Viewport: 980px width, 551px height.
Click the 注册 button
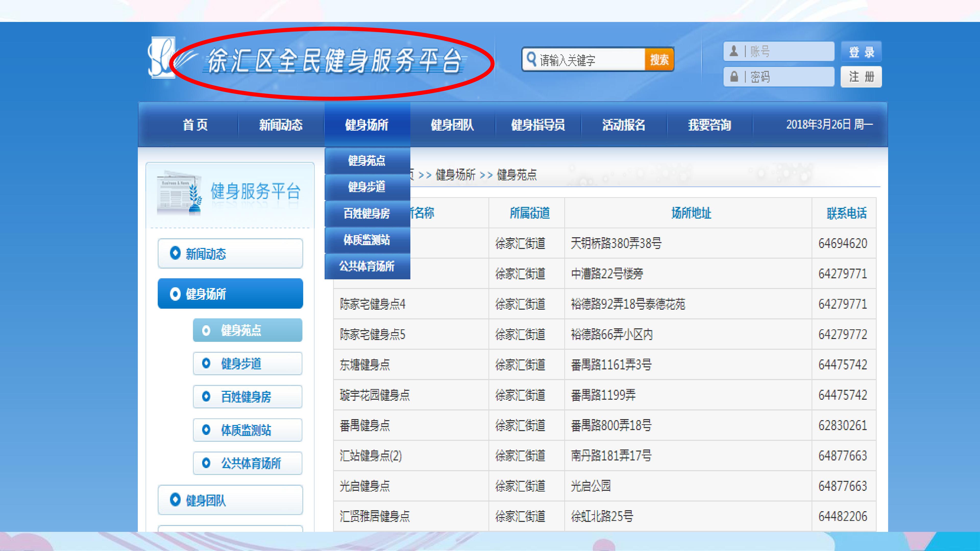click(x=861, y=77)
